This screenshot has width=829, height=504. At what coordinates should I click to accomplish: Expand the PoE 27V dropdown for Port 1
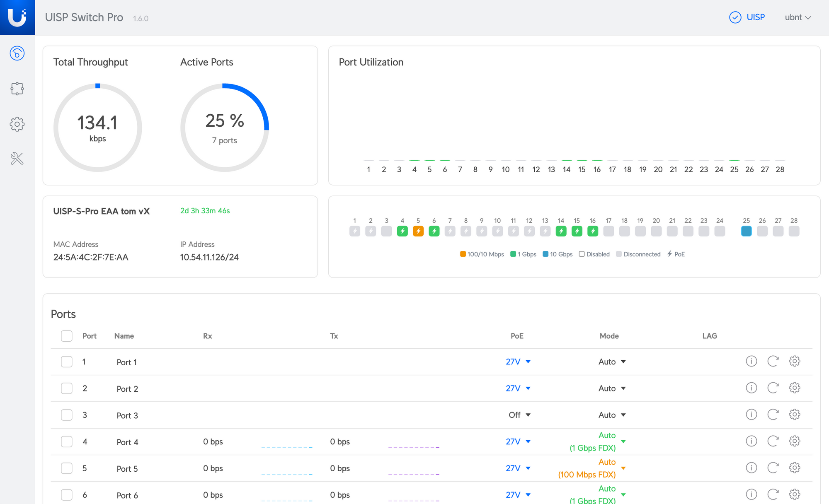pos(518,362)
